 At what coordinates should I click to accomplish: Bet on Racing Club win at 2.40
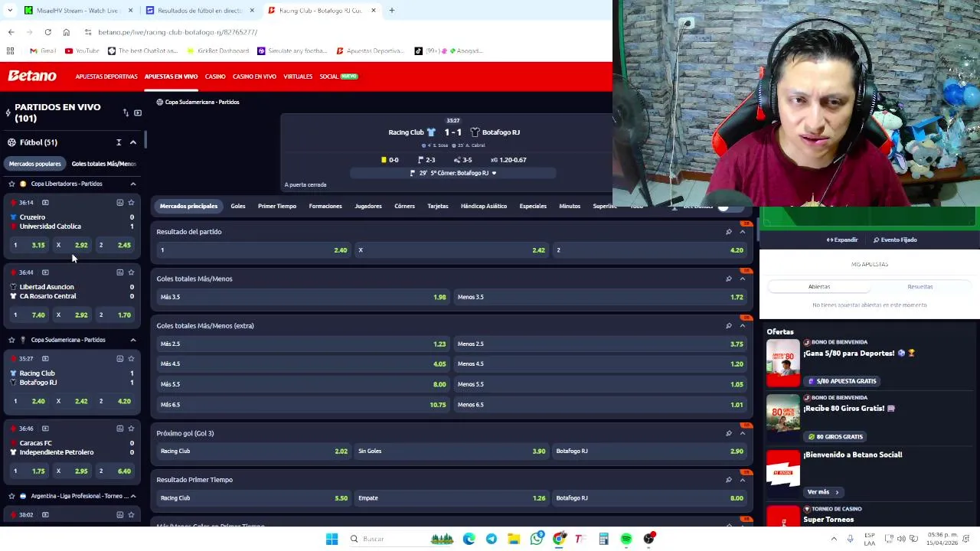[x=253, y=250]
